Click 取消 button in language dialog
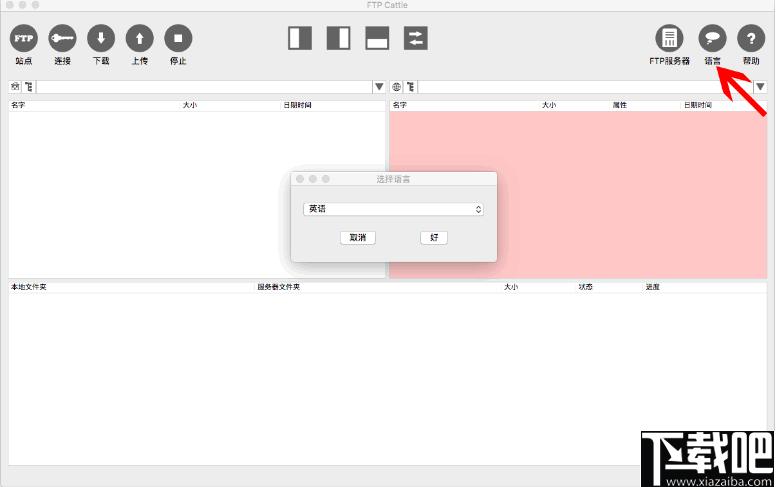This screenshot has width=776, height=487. click(x=358, y=238)
